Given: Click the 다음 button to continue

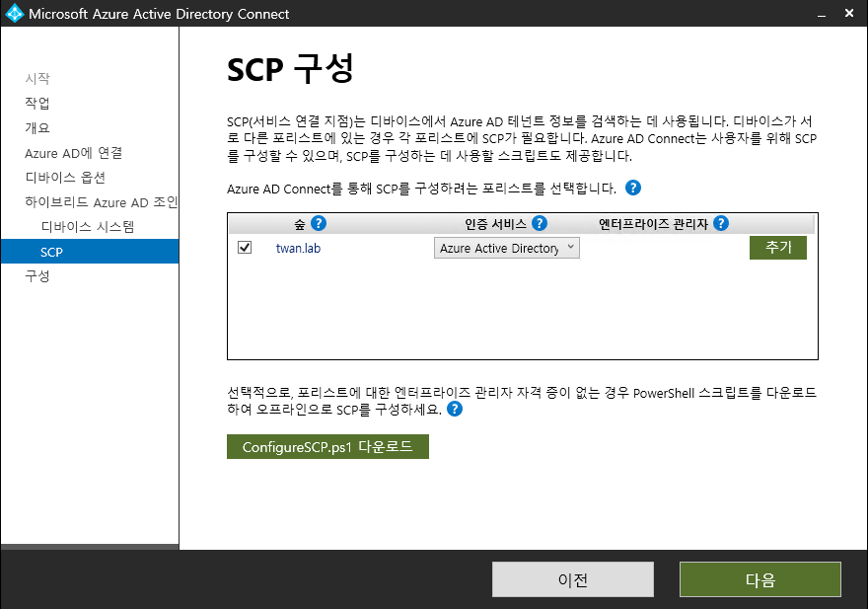Looking at the screenshot, I should tap(760, 579).
